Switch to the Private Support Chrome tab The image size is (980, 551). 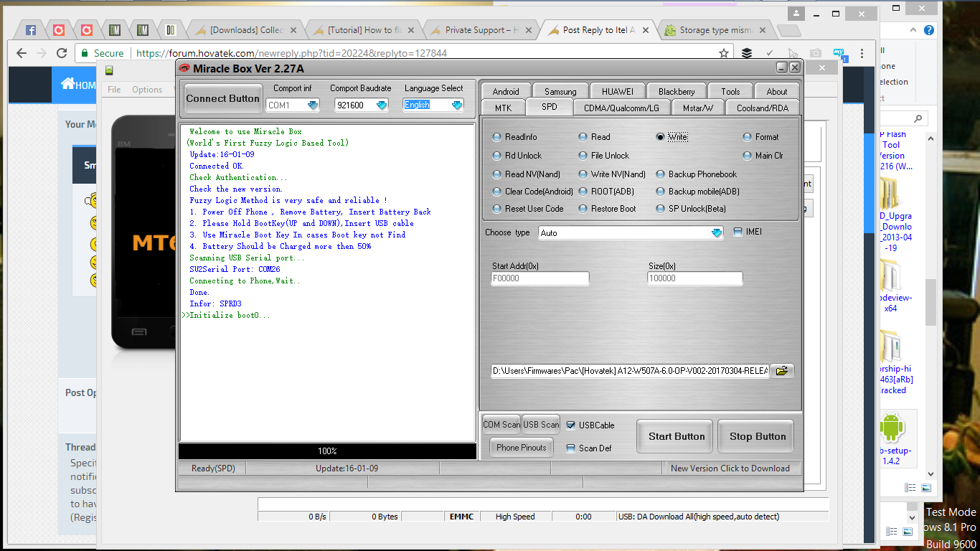point(482,30)
